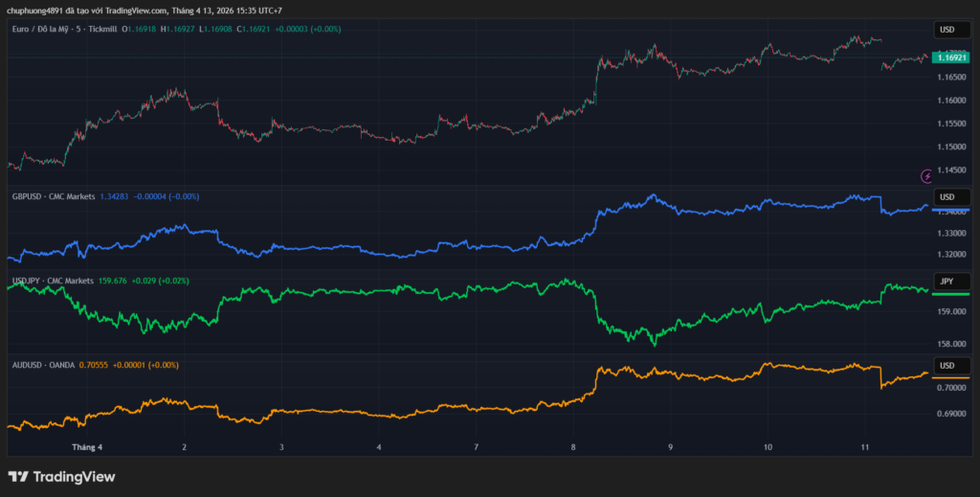Click date label 11 on the time axis

pos(865,446)
